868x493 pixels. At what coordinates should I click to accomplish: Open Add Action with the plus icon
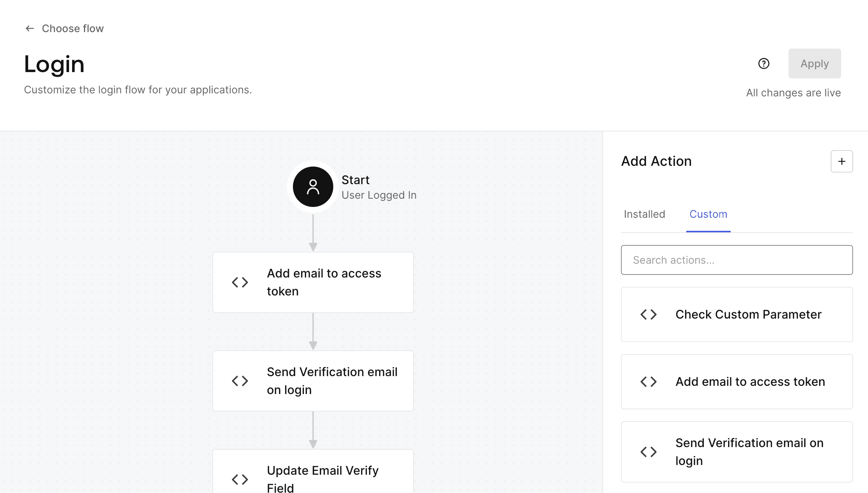(x=842, y=161)
